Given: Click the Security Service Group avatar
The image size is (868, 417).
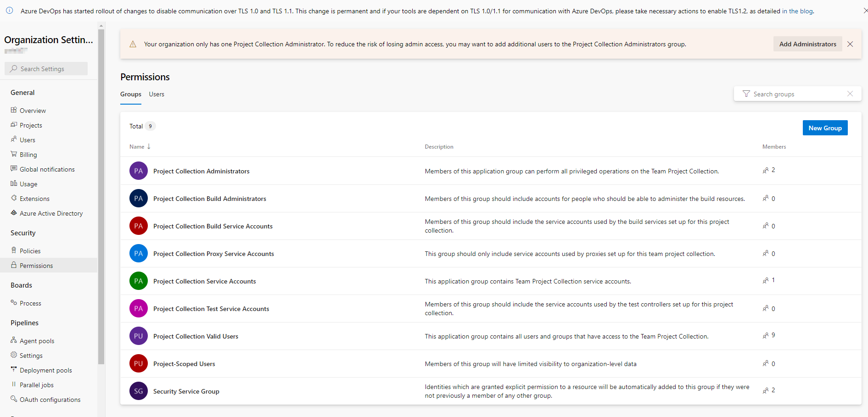Looking at the screenshot, I should pos(139,391).
